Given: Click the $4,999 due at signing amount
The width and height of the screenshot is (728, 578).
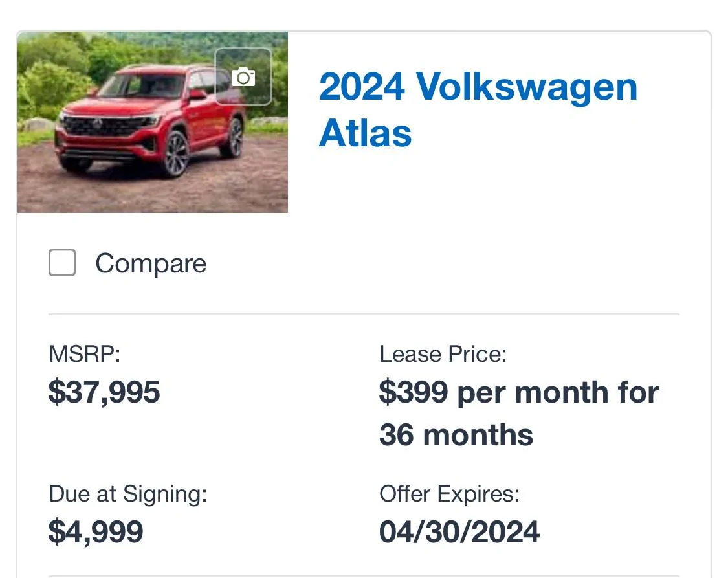Looking at the screenshot, I should (96, 531).
